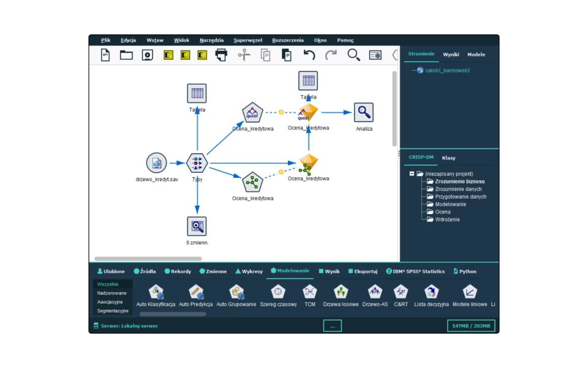Click the undo arrow icon
Screen dimensions: 588x368
tap(309, 55)
